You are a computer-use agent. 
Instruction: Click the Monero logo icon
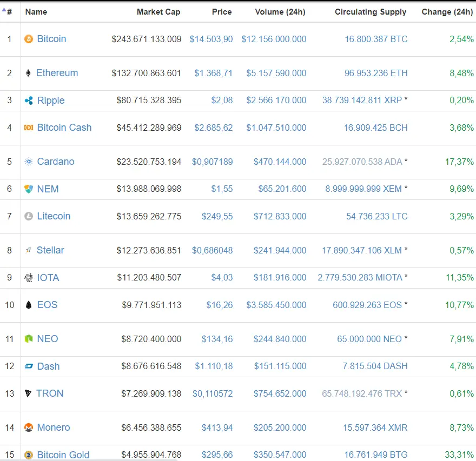click(x=29, y=427)
